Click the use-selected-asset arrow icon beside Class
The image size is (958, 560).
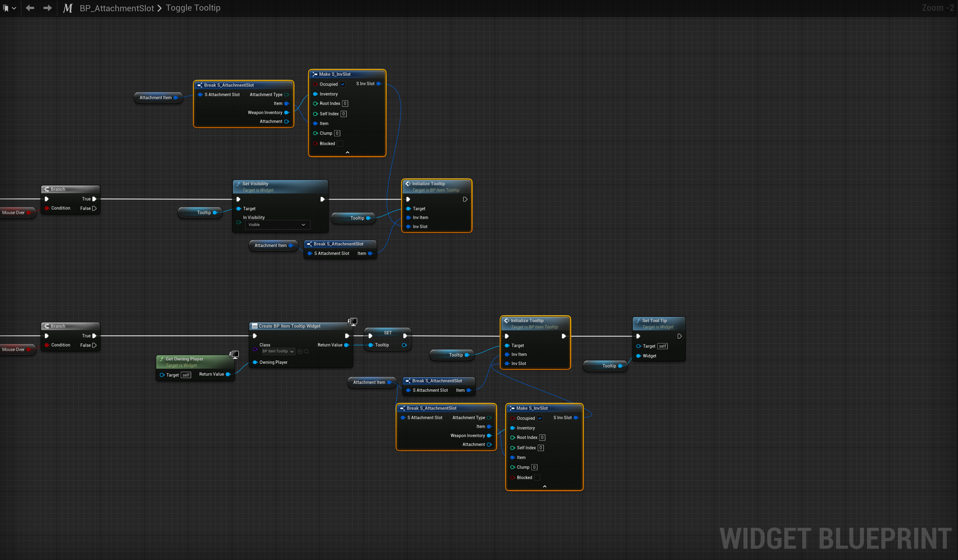pyautogui.click(x=300, y=351)
